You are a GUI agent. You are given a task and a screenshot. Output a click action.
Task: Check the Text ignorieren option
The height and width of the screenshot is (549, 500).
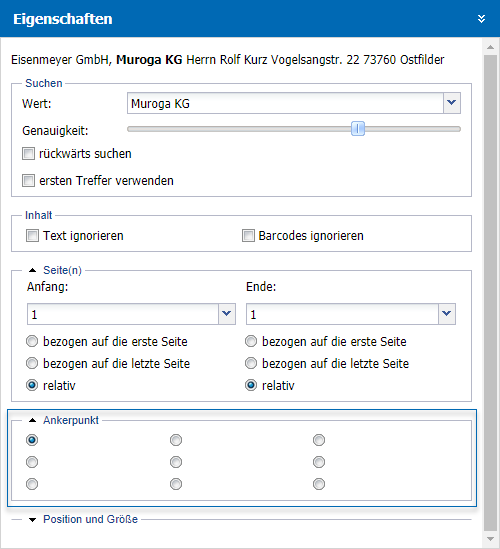point(32,236)
